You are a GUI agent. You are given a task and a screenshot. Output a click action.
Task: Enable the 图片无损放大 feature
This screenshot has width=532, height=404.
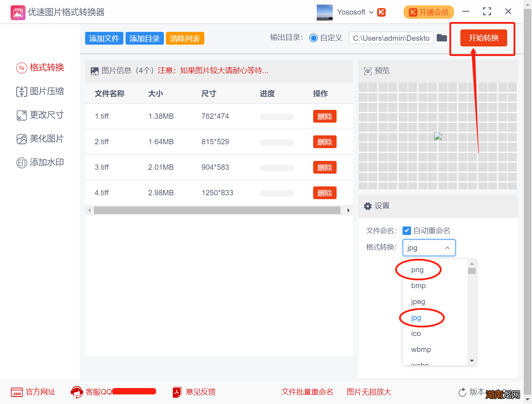(x=368, y=392)
